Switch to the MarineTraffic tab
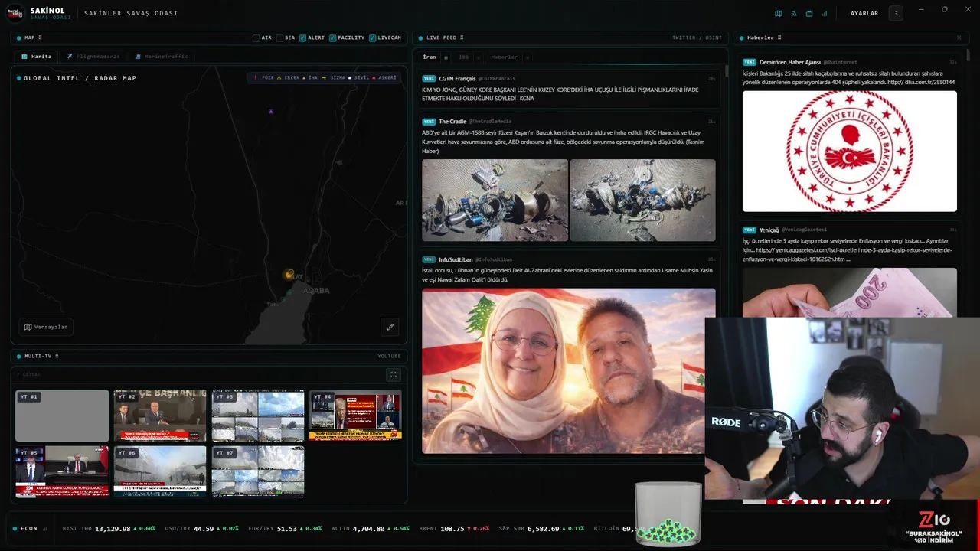980x551 pixels. tap(161, 57)
